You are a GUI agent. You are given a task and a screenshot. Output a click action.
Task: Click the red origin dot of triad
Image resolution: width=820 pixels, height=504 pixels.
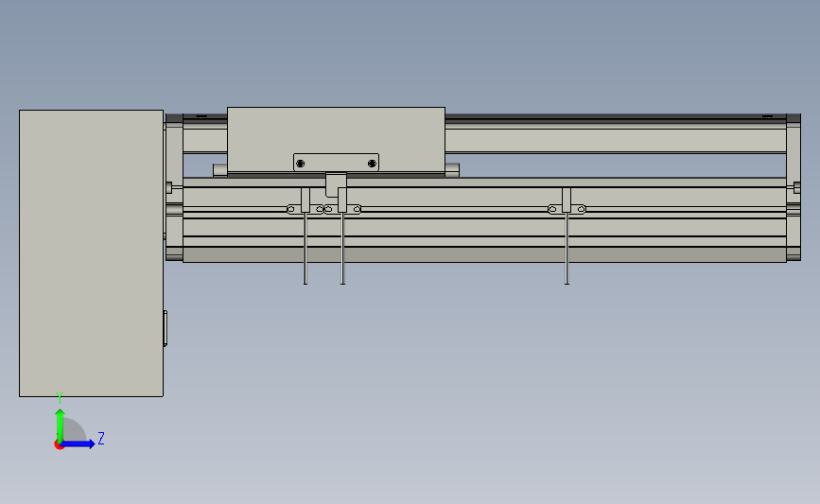pyautogui.click(x=59, y=445)
